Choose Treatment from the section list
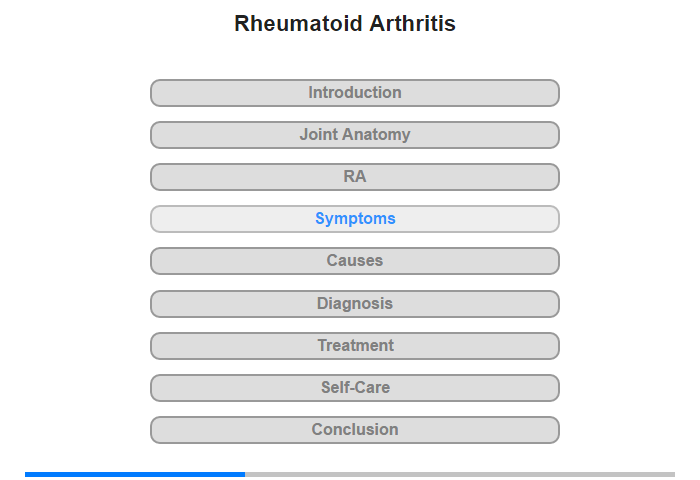Screen dimensions: 700x480 click(x=355, y=345)
